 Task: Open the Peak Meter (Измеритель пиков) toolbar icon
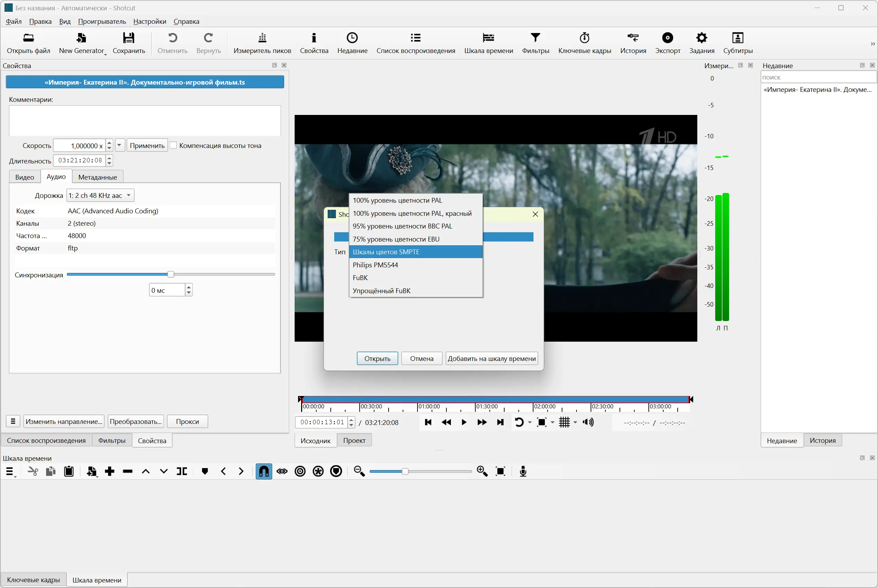pyautogui.click(x=262, y=38)
